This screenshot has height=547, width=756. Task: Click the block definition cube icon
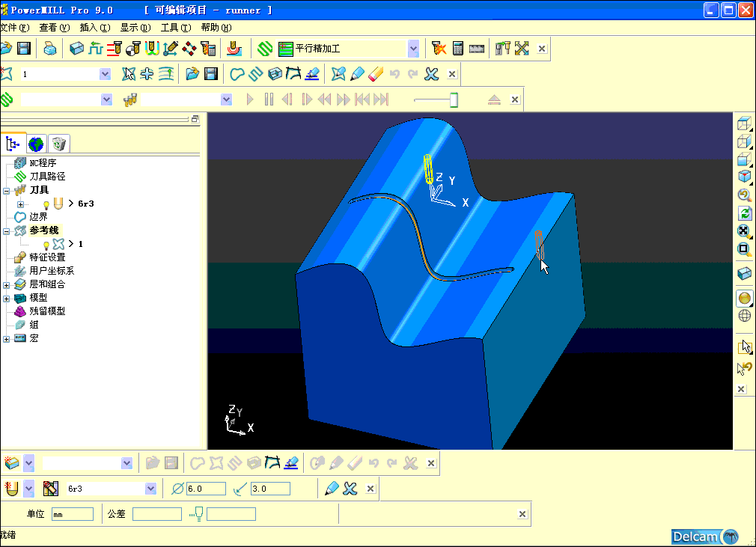[x=76, y=48]
